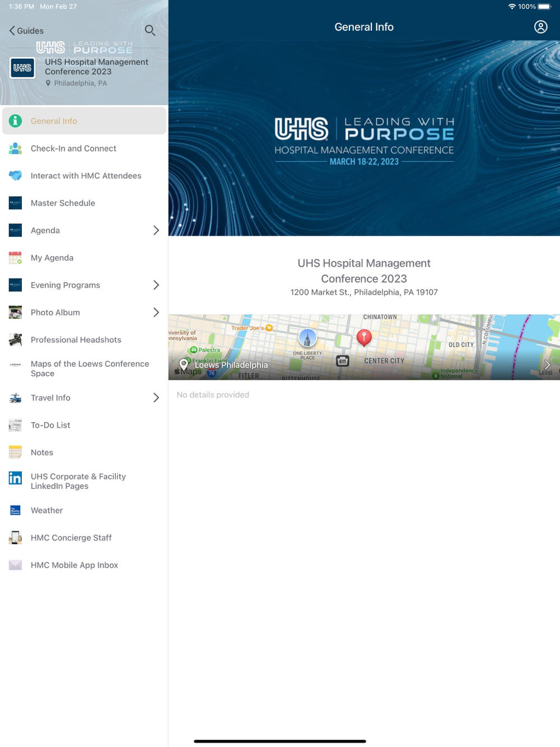Open Professional Headshots
Screen dimensions: 560x747
pos(84,340)
